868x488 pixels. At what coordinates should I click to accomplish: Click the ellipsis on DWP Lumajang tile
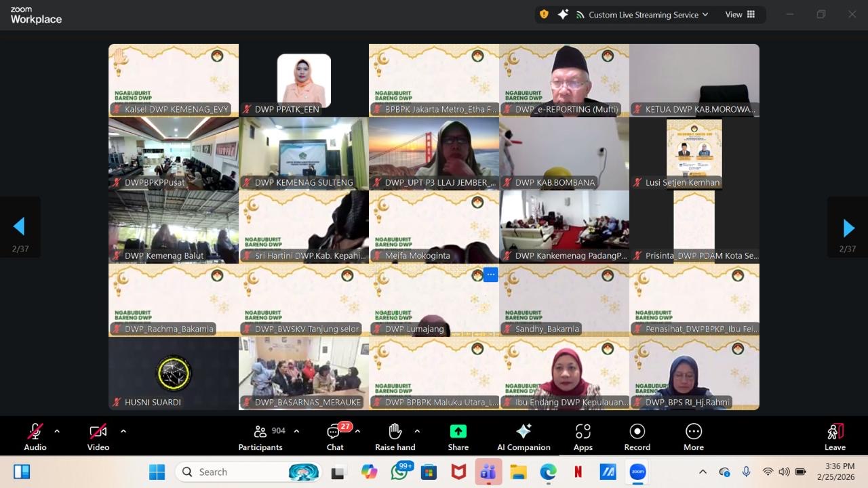[490, 274]
